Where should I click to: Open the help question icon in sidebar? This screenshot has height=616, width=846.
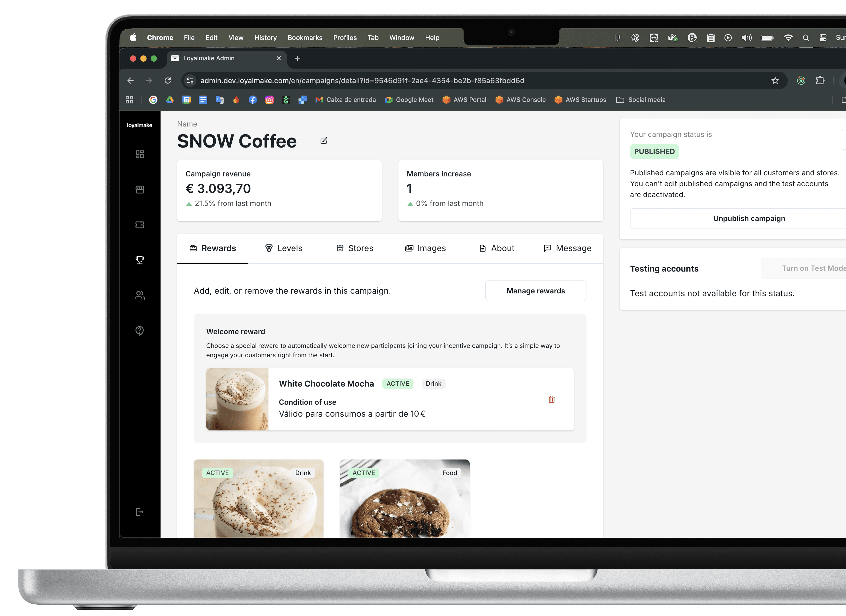(x=140, y=331)
